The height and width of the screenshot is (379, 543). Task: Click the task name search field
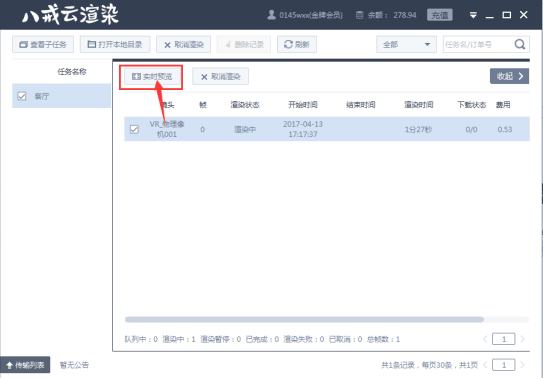click(478, 44)
